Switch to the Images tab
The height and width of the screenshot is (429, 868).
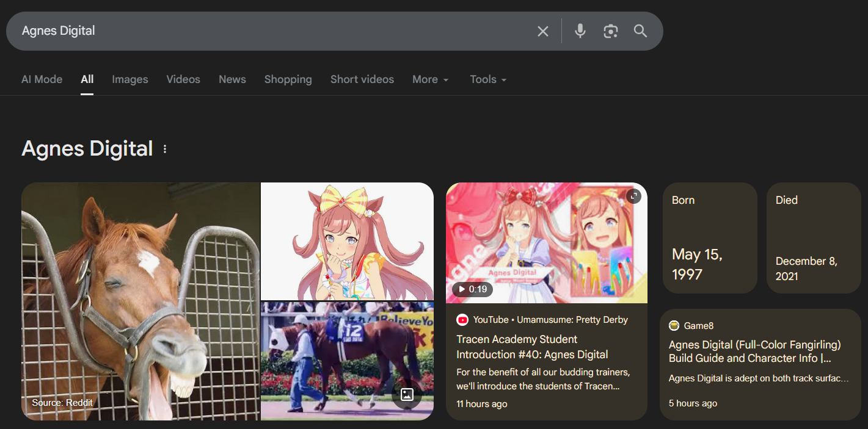click(x=130, y=79)
